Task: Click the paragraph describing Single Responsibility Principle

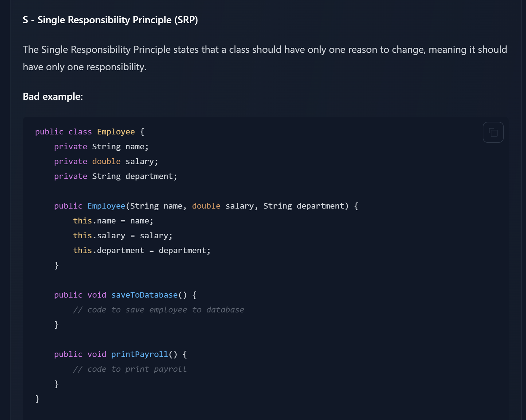Action: 265,58
